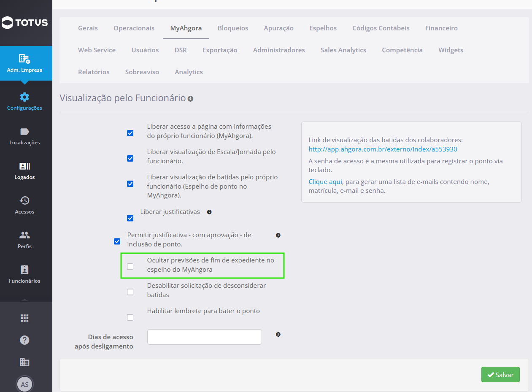Click info icon next to Permitir justificativa
Image resolution: width=532 pixels, height=392 pixels.
click(278, 235)
